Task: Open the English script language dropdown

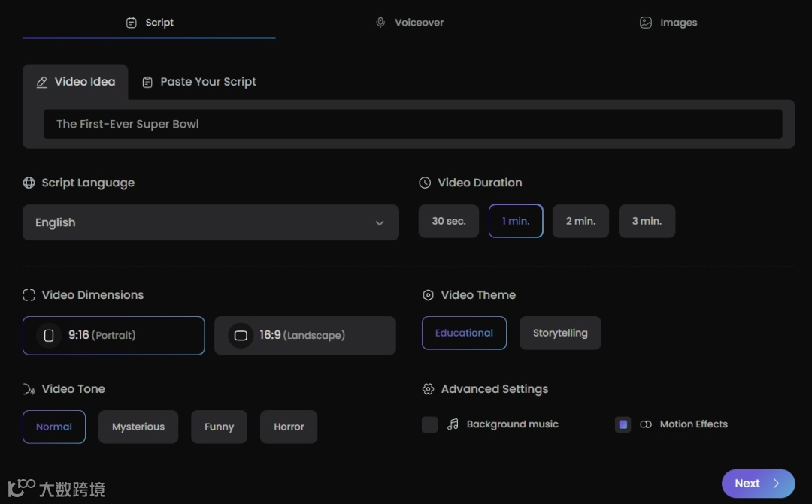Action: [x=211, y=222]
